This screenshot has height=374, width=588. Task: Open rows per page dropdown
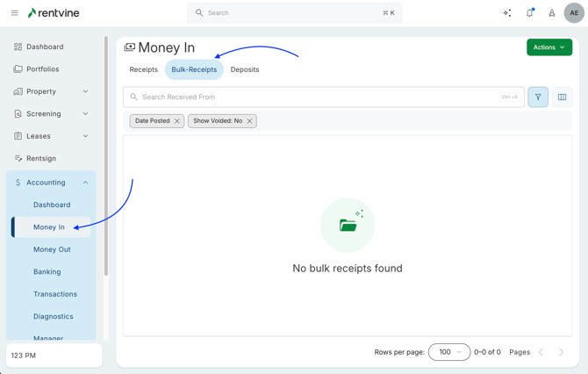click(x=448, y=352)
